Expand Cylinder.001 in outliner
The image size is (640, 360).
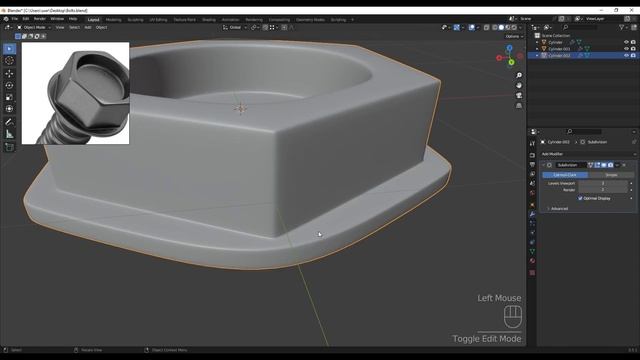pyautogui.click(x=537, y=49)
